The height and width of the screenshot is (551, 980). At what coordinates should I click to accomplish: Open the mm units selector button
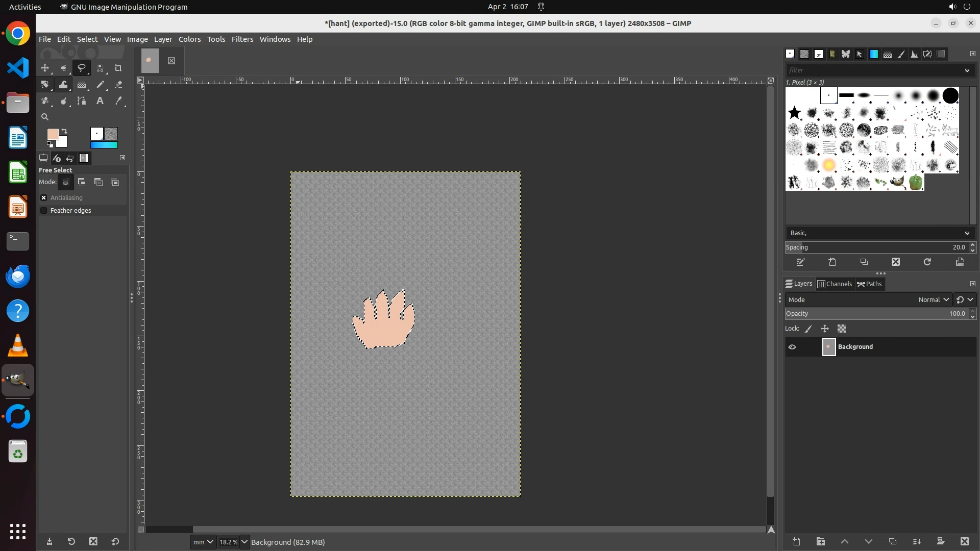(203, 542)
